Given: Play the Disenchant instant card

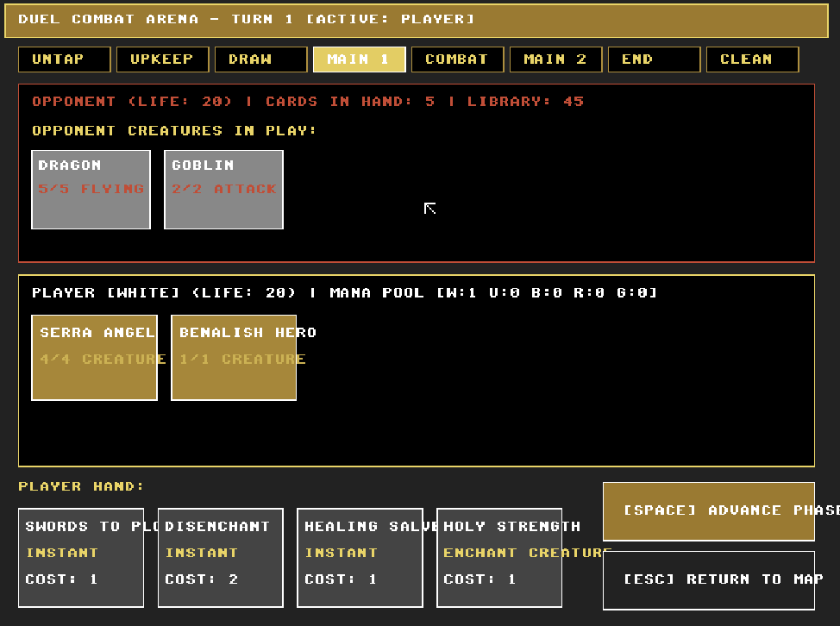Looking at the screenshot, I should (221, 558).
